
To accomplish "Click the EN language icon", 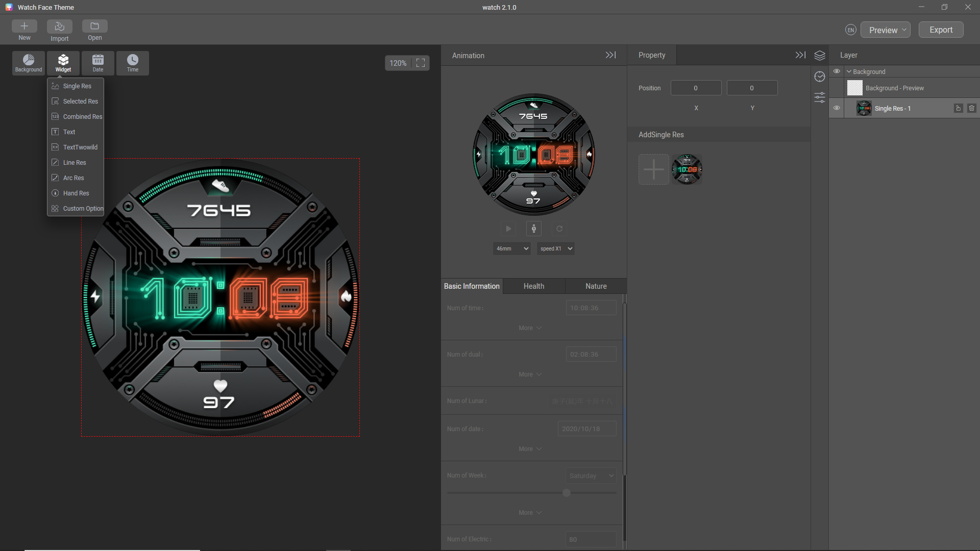I will tap(851, 30).
